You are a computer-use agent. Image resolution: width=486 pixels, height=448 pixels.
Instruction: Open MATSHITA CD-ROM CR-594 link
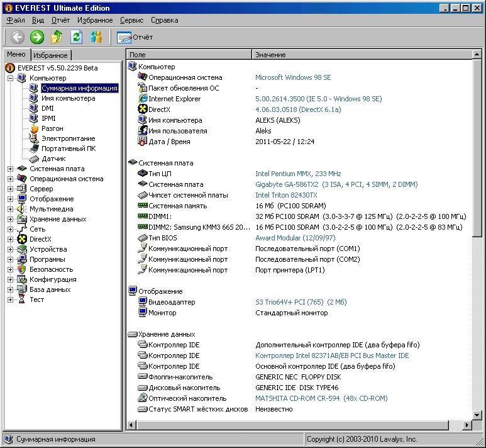(x=321, y=398)
